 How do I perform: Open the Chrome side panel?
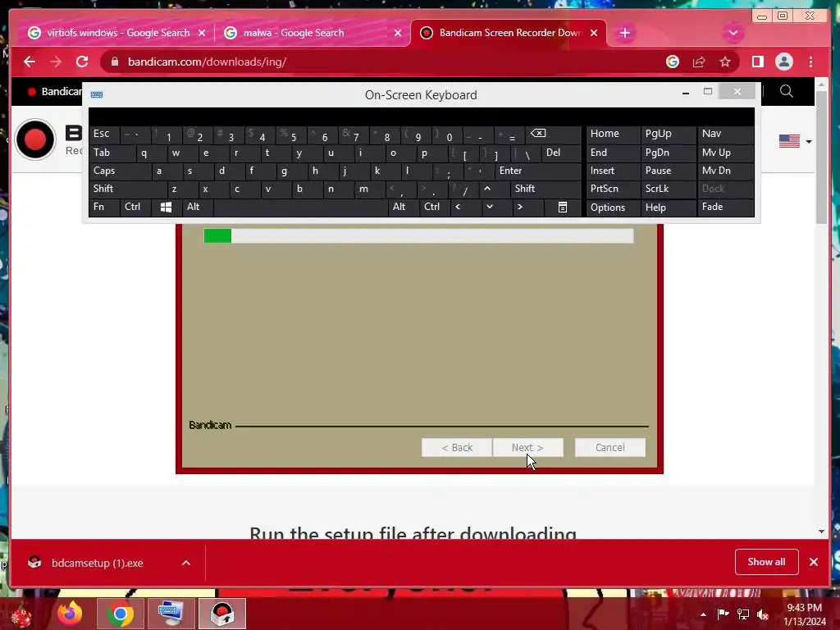757,62
